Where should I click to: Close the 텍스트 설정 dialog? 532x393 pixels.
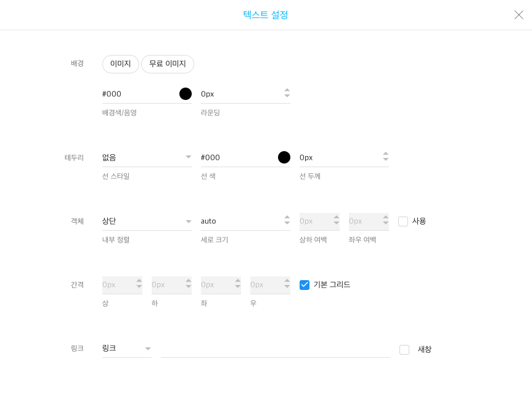click(519, 15)
